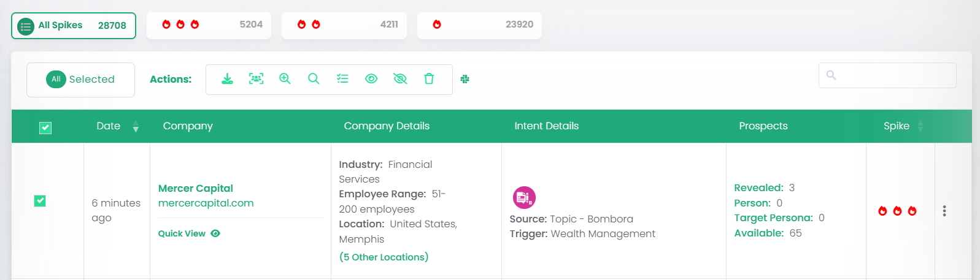Image resolution: width=980 pixels, height=280 pixels.
Task: Click the pink Bombora intent source icon
Action: (524, 197)
